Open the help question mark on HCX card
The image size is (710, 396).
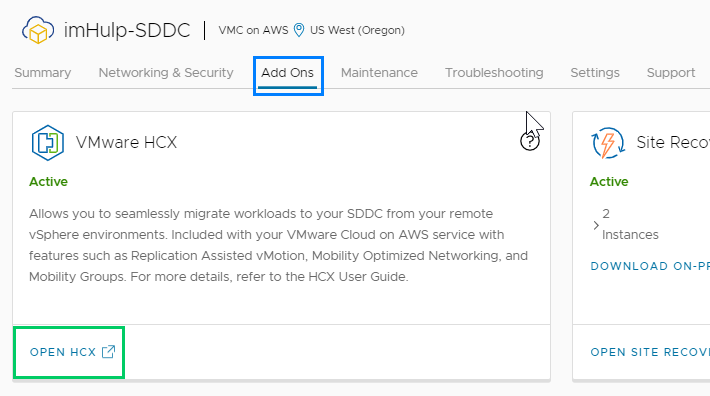530,142
